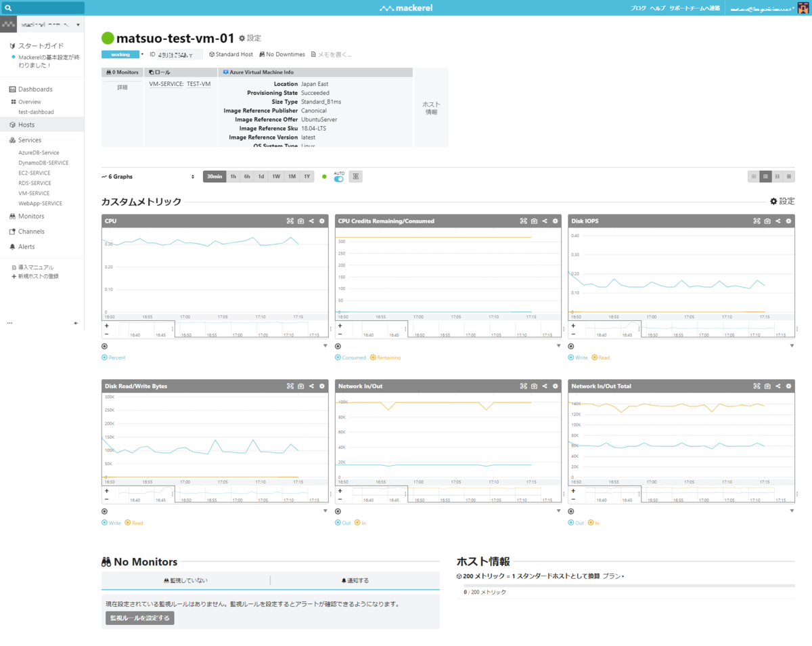Expand the Network In/Out graph fullscreen
Viewport: 812px width, 646px height.
click(523, 386)
